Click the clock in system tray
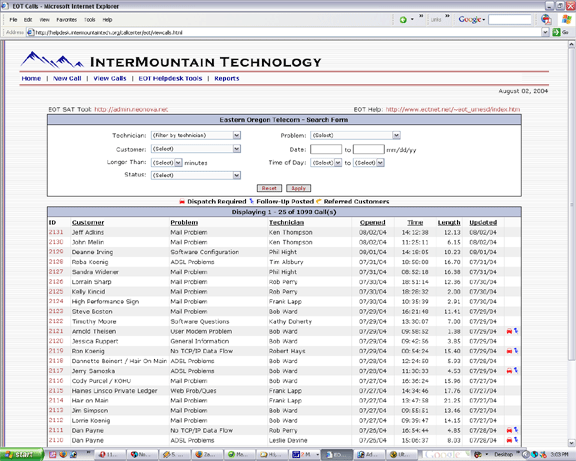The height and width of the screenshot is (461, 576). point(560,455)
